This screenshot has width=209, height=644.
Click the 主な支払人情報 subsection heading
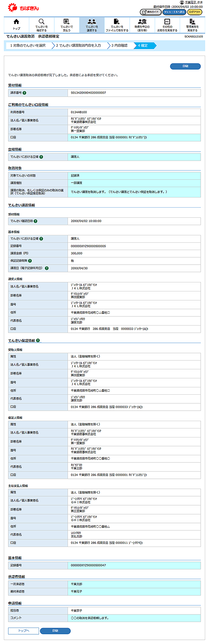pos(18,486)
